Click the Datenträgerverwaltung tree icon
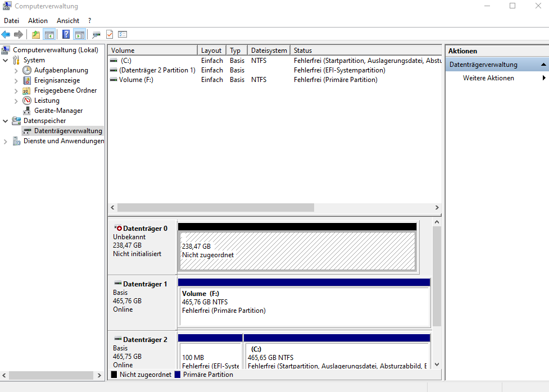 coord(26,131)
